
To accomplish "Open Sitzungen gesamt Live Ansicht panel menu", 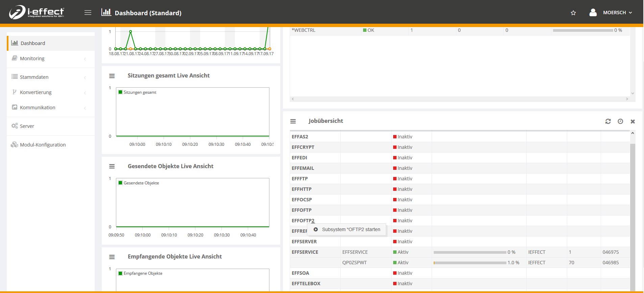I will [x=112, y=76].
